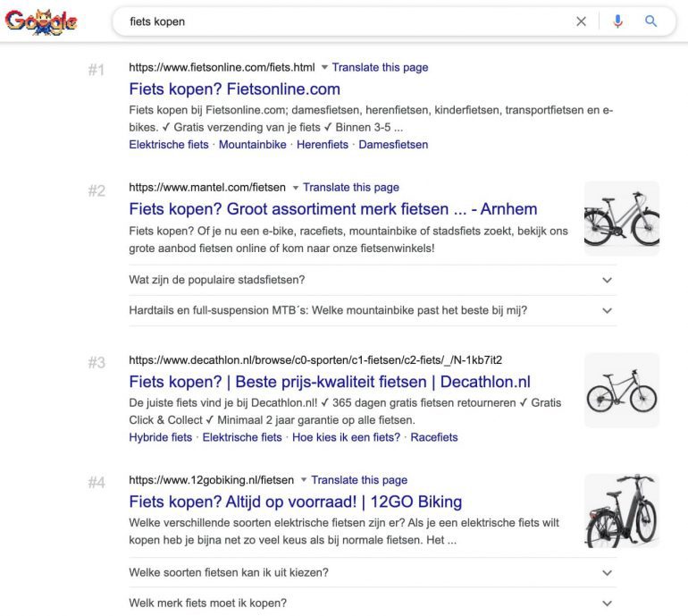Click the https://www.fietsonline.com/fiets.html URL text
Screen dimensions: 688x616
222,67
